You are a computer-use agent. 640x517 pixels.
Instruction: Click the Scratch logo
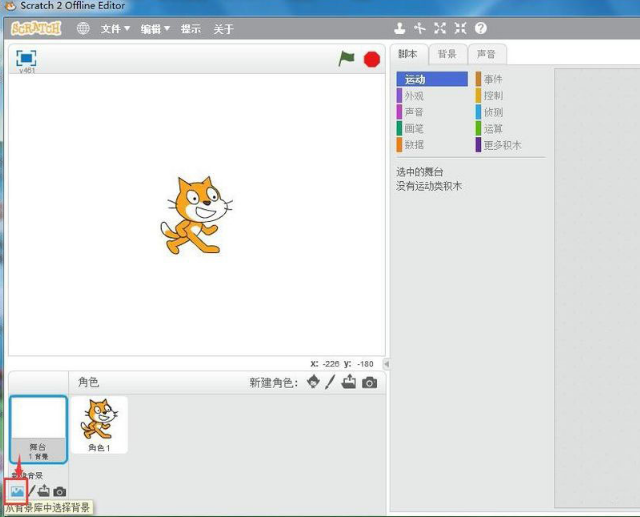36,29
